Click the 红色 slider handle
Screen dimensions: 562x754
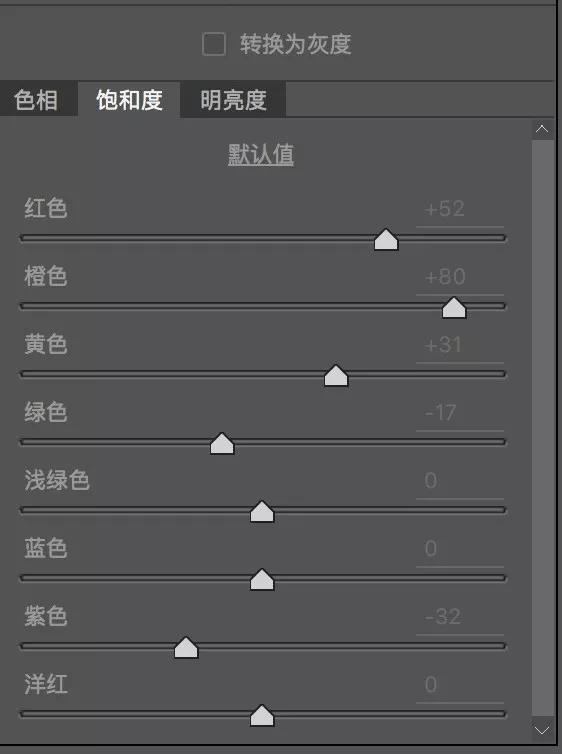pos(386,239)
